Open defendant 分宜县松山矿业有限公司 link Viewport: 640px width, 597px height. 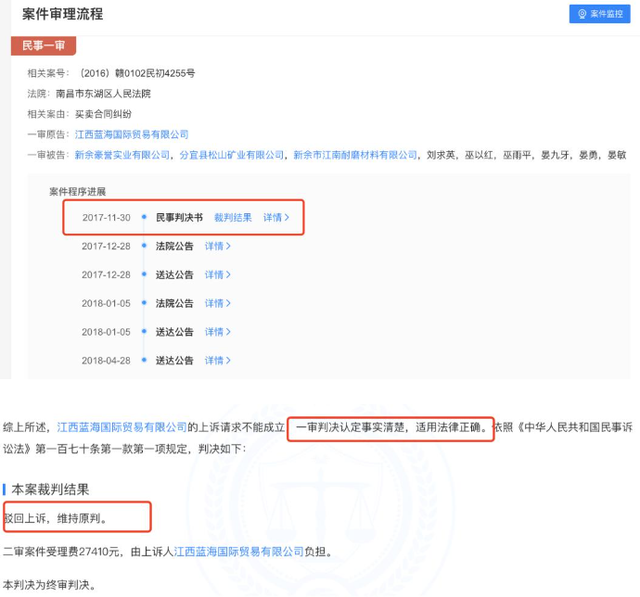tap(231, 155)
